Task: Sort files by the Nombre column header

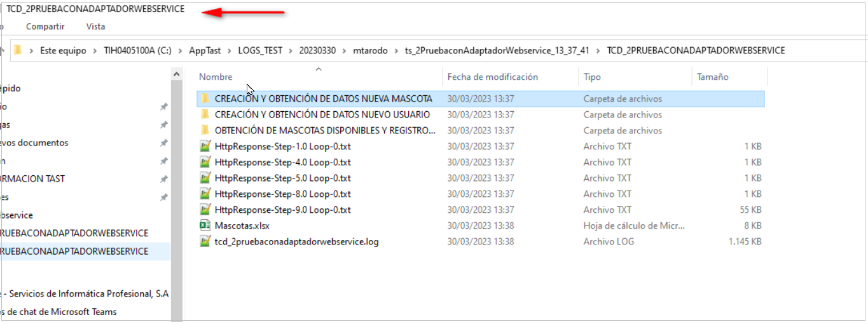Action: (216, 77)
